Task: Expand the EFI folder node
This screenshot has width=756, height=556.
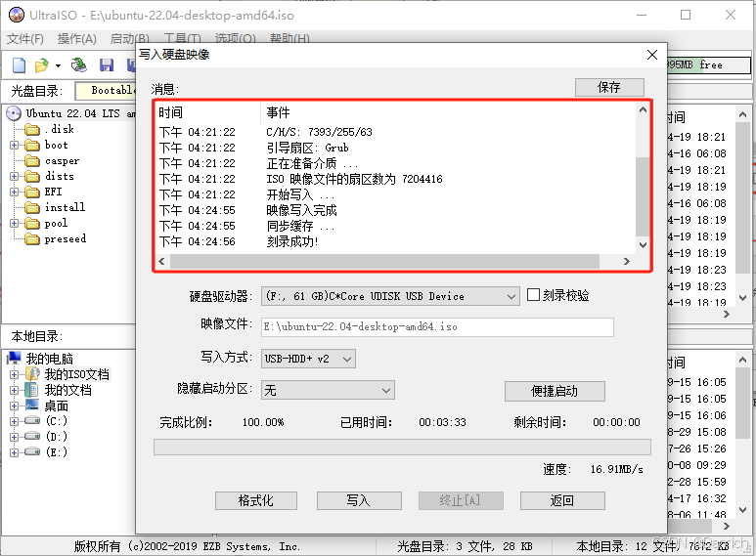Action: pyautogui.click(x=14, y=192)
